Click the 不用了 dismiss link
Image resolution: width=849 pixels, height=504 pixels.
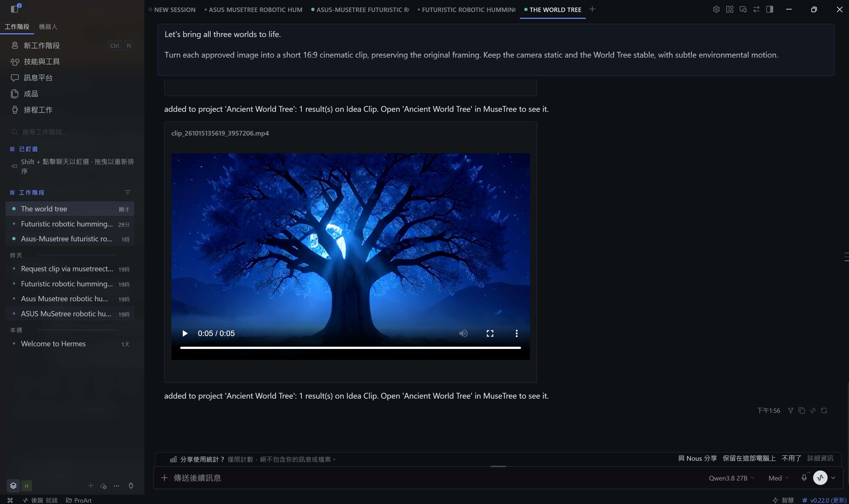tap(791, 459)
